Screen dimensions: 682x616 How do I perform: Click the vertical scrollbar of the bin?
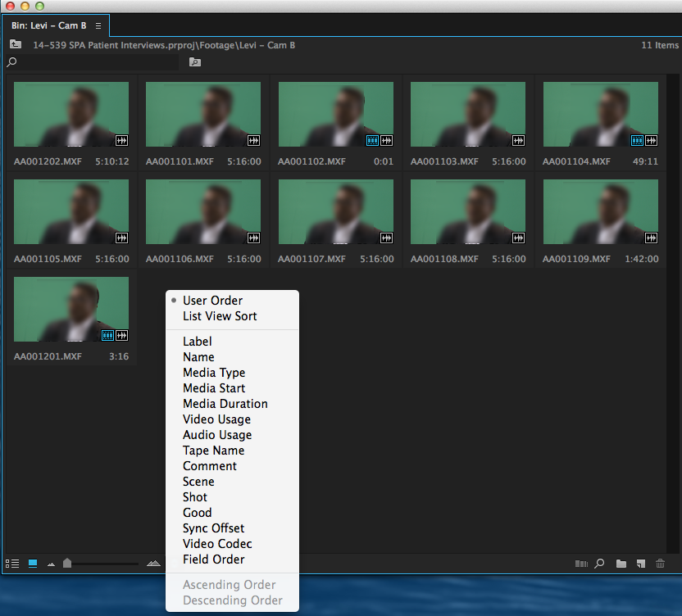pyautogui.click(x=673, y=314)
